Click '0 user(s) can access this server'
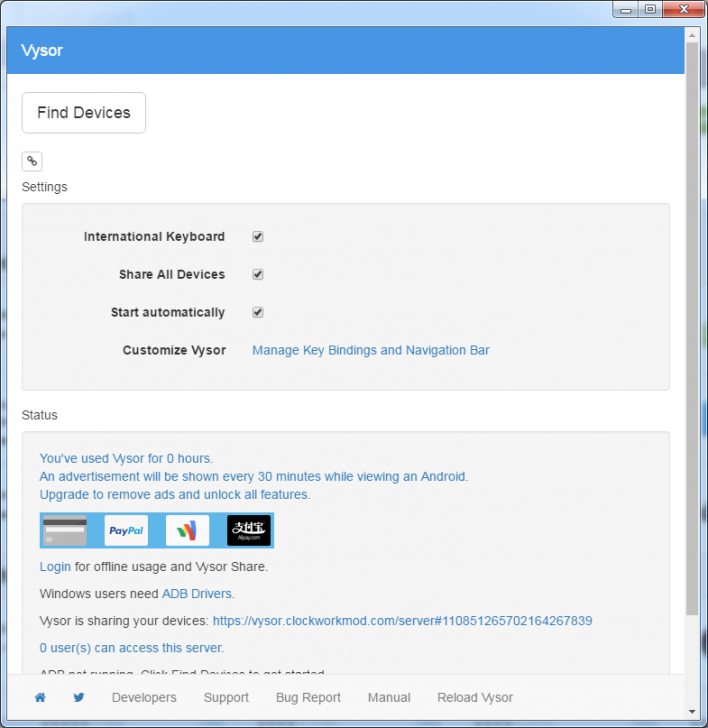The height and width of the screenshot is (728, 708). tap(132, 648)
